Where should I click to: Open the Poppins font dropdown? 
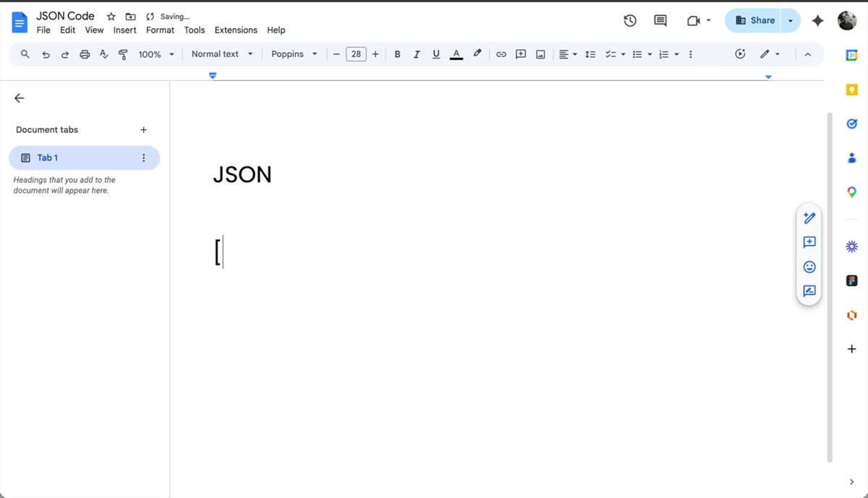(x=294, y=53)
